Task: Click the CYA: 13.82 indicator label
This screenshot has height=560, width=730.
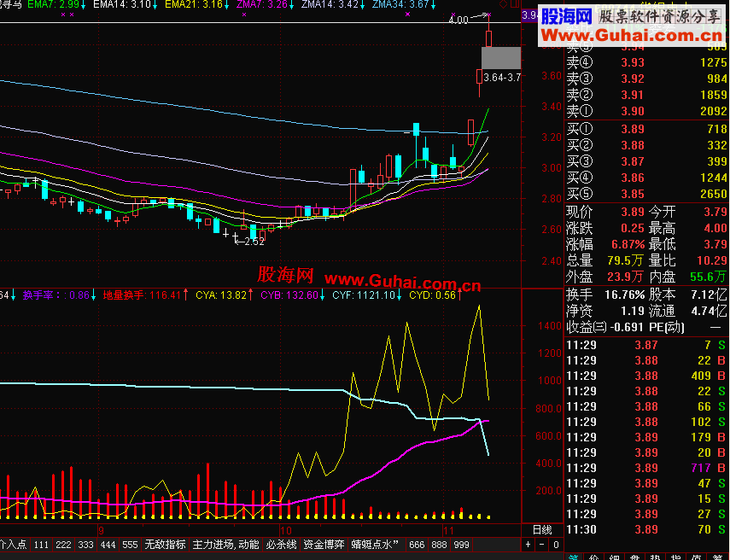Action: click(x=225, y=295)
